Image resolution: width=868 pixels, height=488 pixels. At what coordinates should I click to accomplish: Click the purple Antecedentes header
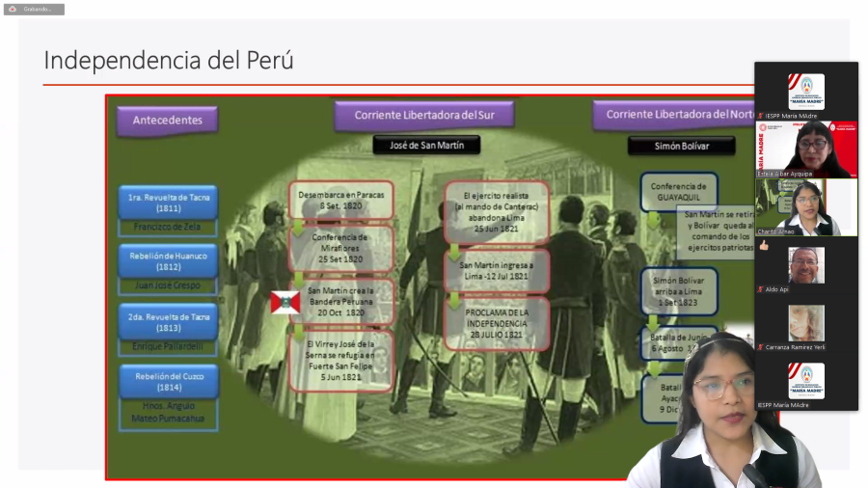167,121
